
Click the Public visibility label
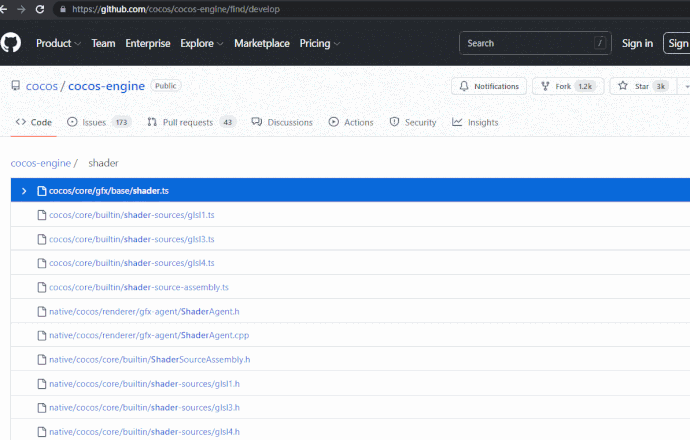[x=166, y=86]
